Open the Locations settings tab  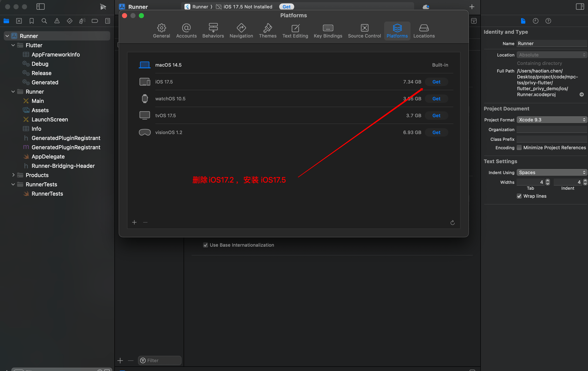(x=424, y=31)
